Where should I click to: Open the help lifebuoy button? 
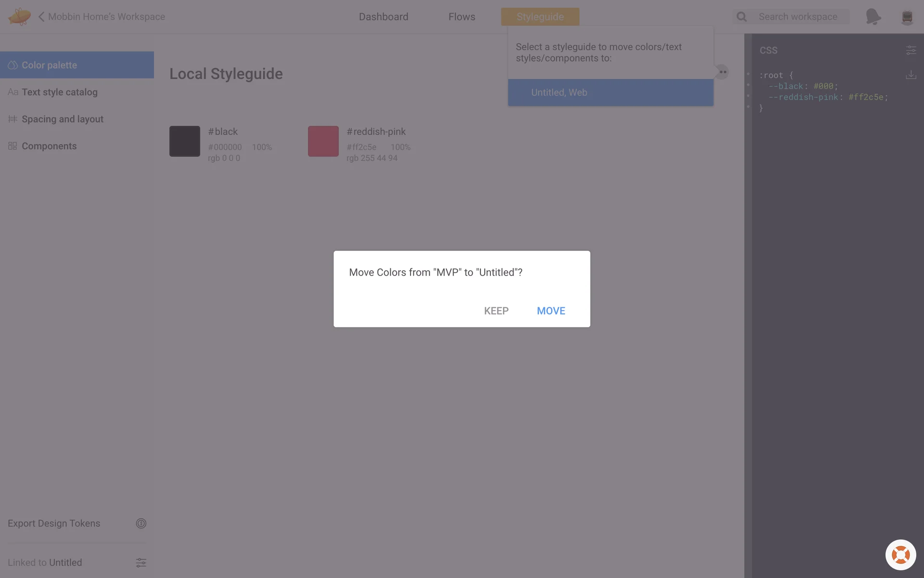pyautogui.click(x=900, y=554)
